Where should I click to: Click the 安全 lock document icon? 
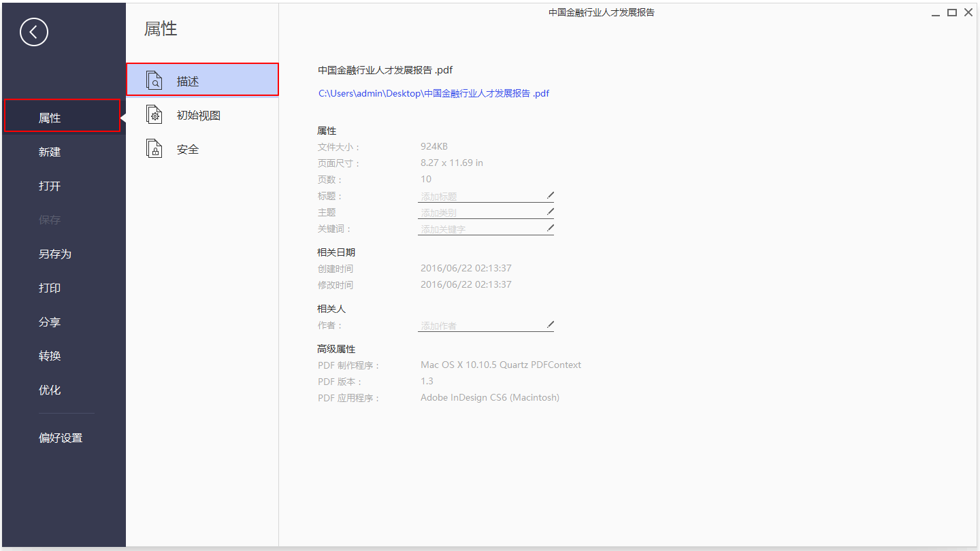coord(155,148)
